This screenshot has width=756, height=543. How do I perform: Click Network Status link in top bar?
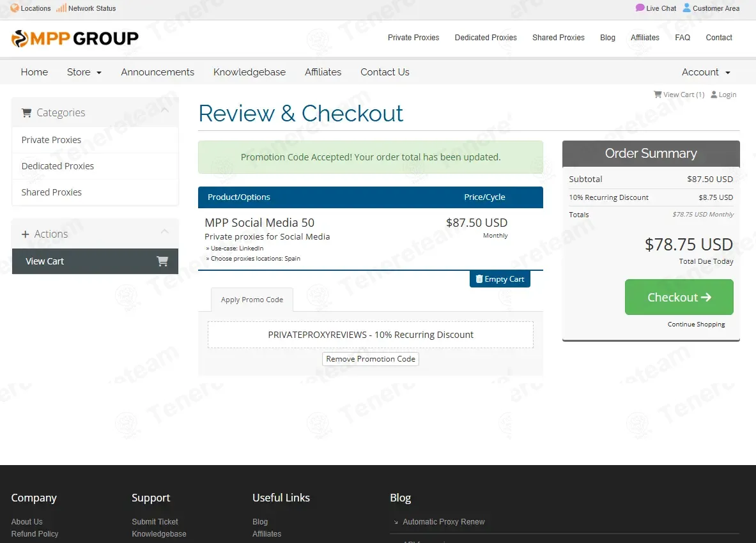click(86, 8)
